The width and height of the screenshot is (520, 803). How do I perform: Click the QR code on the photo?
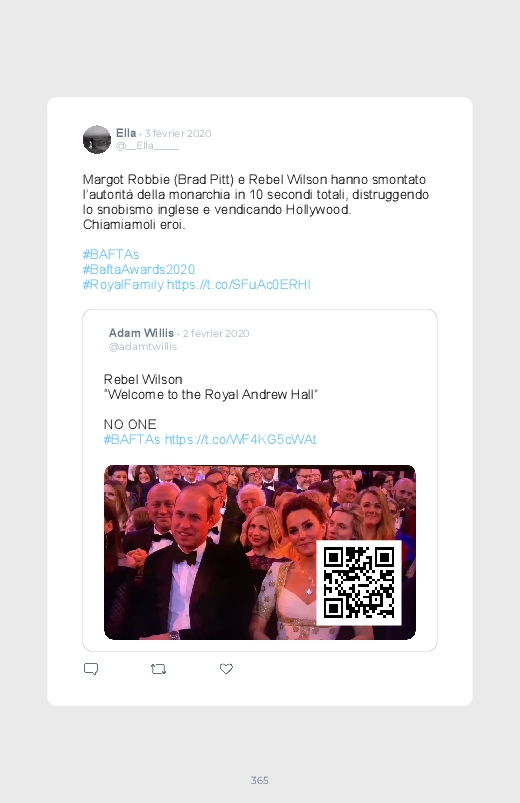coord(359,582)
